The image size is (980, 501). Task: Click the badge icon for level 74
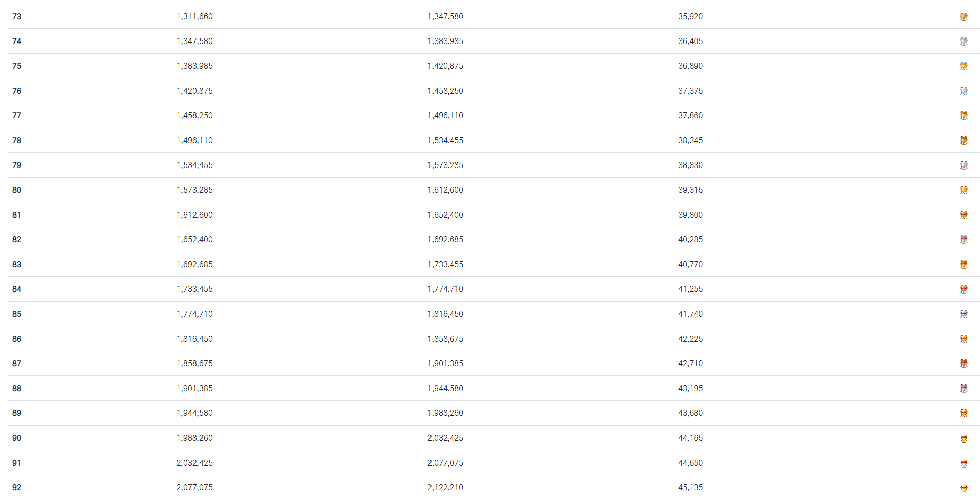coord(963,41)
